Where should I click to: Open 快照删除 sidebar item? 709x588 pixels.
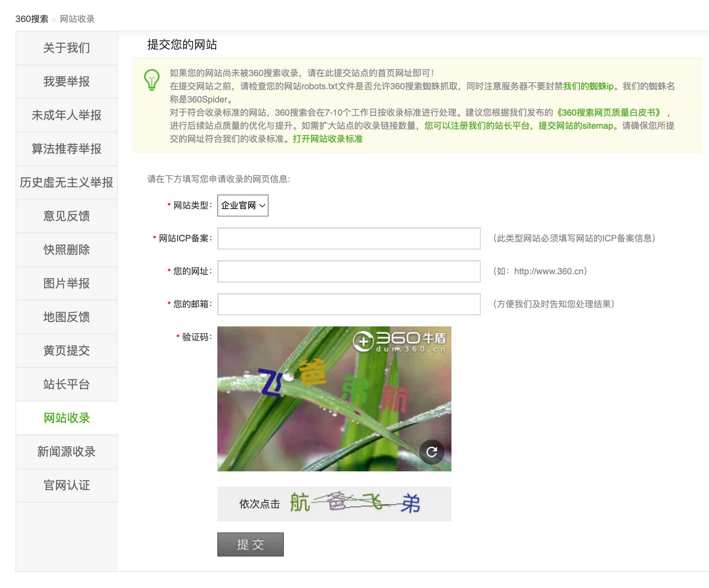pos(67,250)
